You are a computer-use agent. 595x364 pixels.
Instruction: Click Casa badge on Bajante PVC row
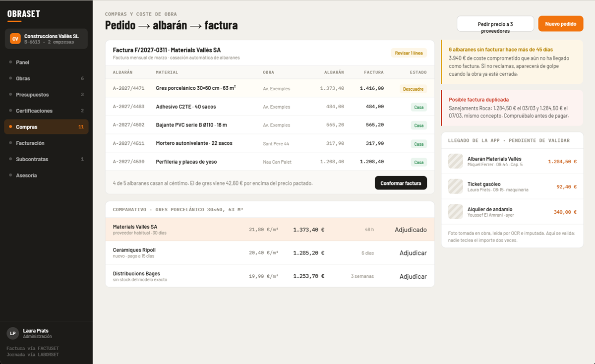(x=419, y=125)
